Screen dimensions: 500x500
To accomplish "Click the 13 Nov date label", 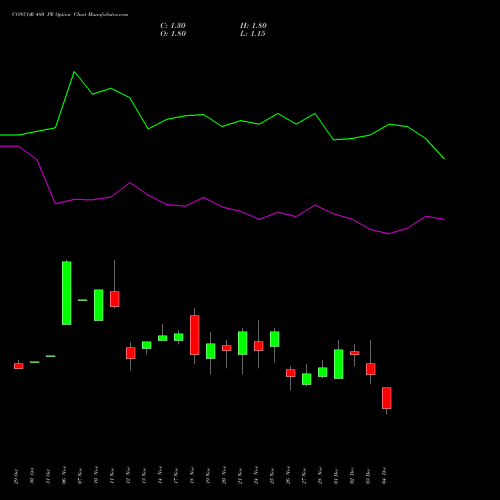I will [x=144, y=475].
